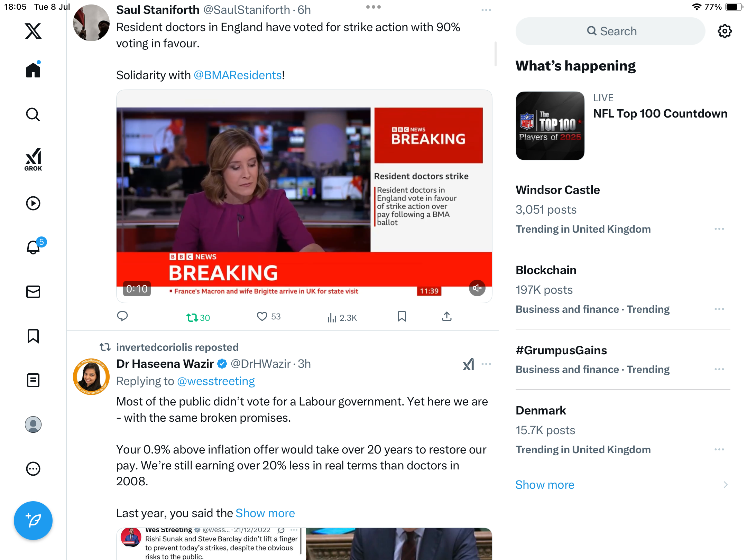
Task: Reply to Saul Staniforth's post
Action: coord(122,316)
